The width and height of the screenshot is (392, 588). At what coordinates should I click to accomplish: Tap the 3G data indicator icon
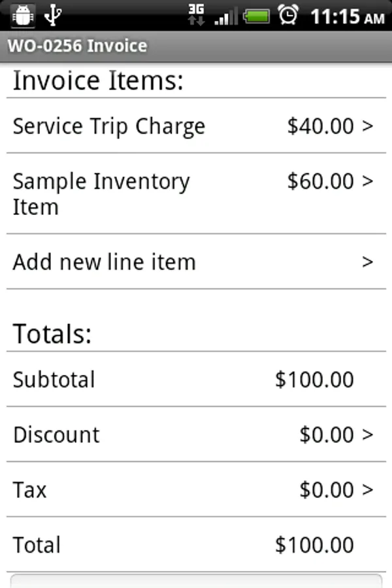(x=195, y=15)
